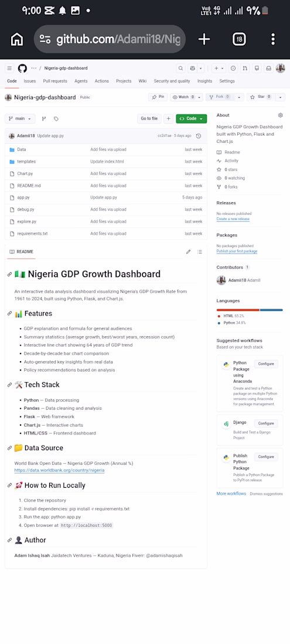Open the GitHub logo homepage

tap(22, 68)
